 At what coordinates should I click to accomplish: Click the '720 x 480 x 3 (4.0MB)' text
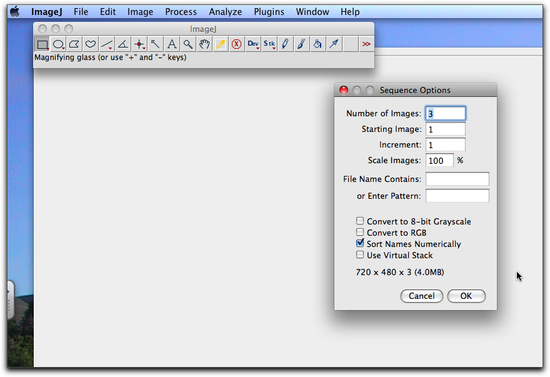[400, 272]
